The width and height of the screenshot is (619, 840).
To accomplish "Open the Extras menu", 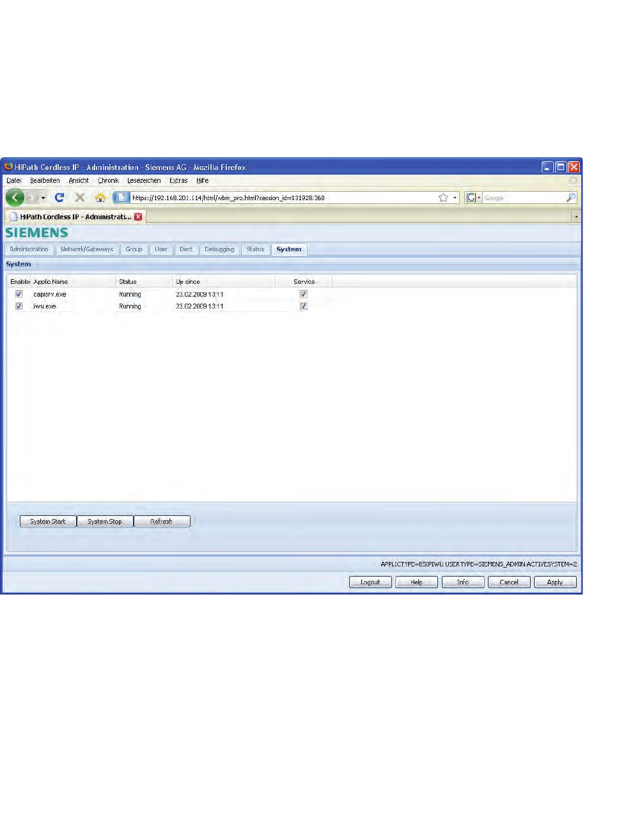I will click(178, 181).
